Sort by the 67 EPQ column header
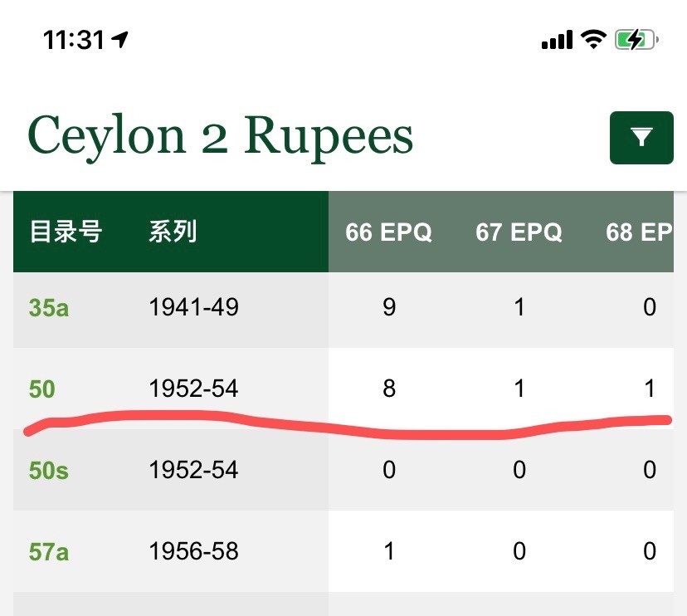 [519, 232]
